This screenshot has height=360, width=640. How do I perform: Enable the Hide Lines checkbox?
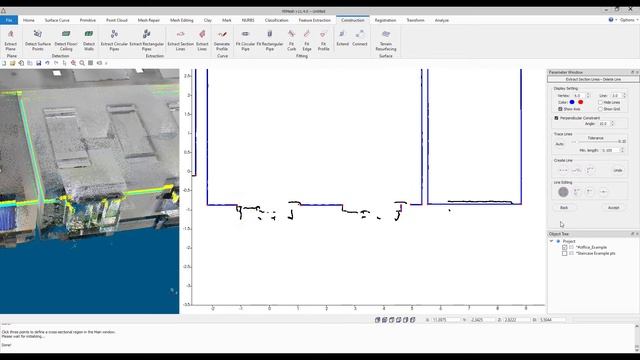tap(600, 102)
